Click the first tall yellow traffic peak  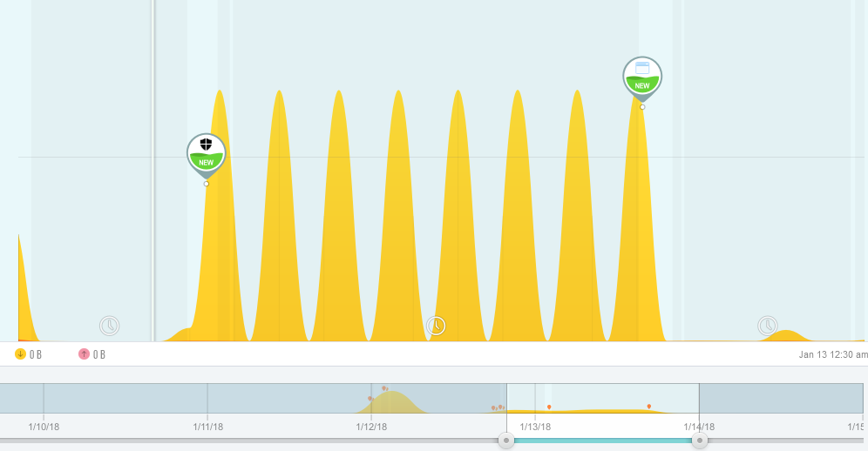pyautogui.click(x=220, y=218)
